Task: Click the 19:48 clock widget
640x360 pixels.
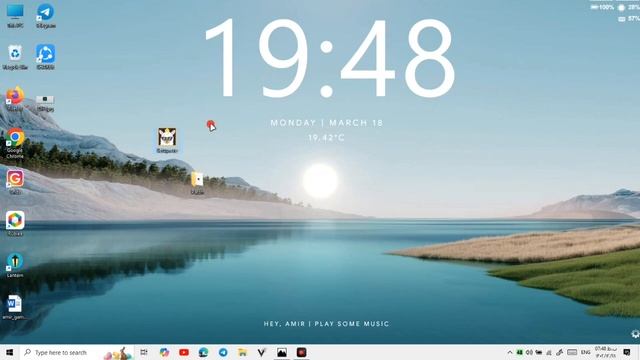Action: 330,58
